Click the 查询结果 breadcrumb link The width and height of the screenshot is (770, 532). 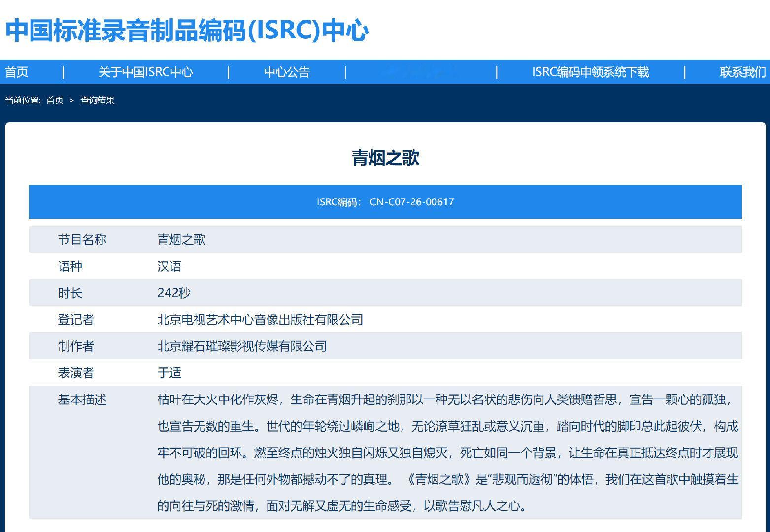pos(98,100)
